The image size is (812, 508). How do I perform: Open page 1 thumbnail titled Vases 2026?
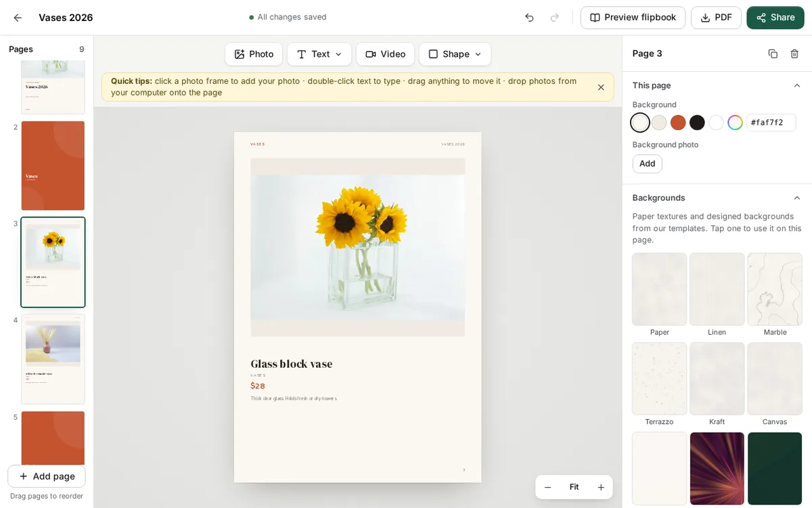tap(53, 87)
